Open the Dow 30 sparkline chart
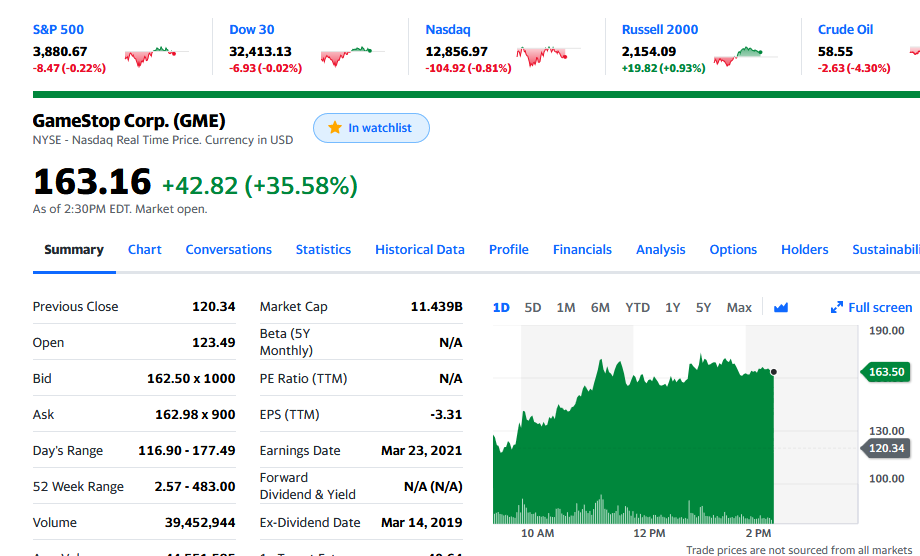 coord(353,56)
